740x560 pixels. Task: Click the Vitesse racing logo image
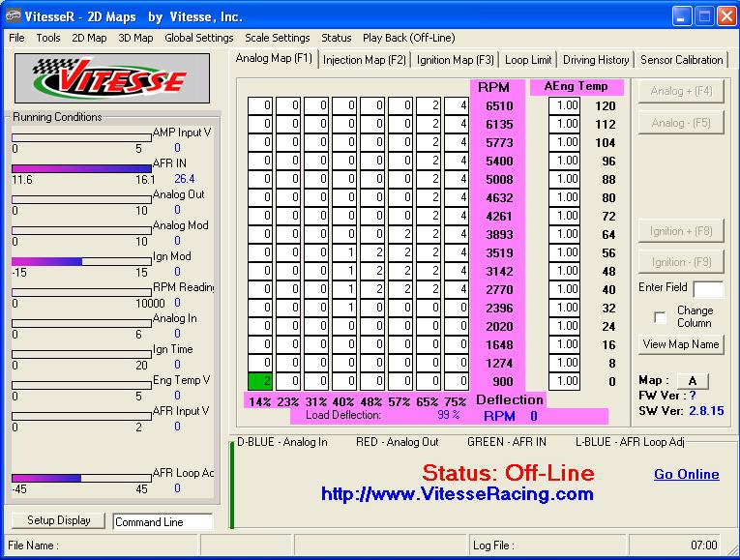112,78
